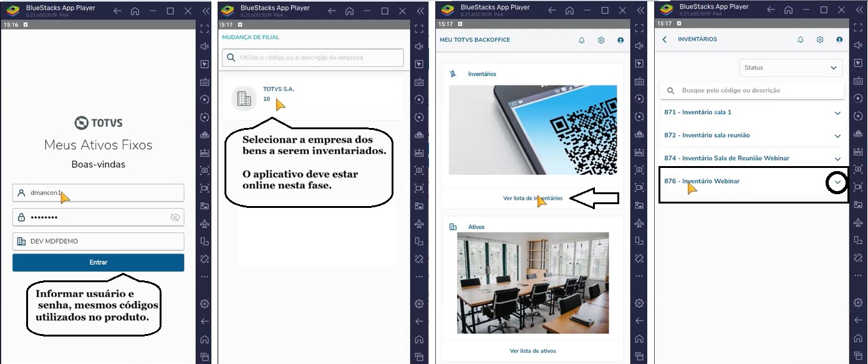Open the Status dropdown in Inventários

[x=791, y=67]
